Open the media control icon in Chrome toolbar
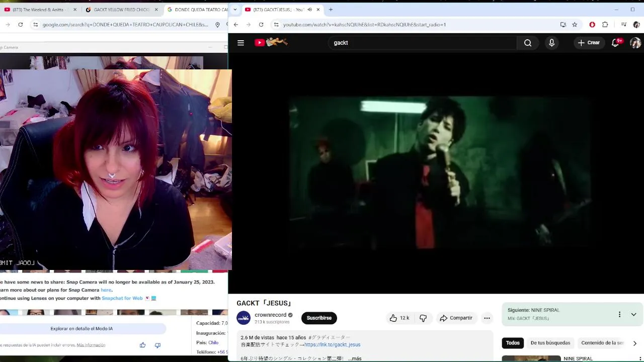 coord(624,25)
